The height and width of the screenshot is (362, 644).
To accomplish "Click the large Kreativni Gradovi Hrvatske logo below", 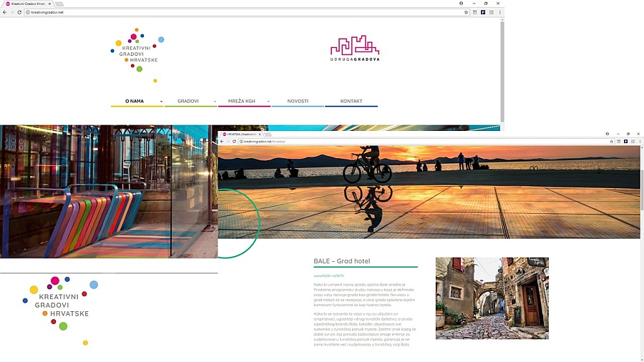I will [x=61, y=310].
